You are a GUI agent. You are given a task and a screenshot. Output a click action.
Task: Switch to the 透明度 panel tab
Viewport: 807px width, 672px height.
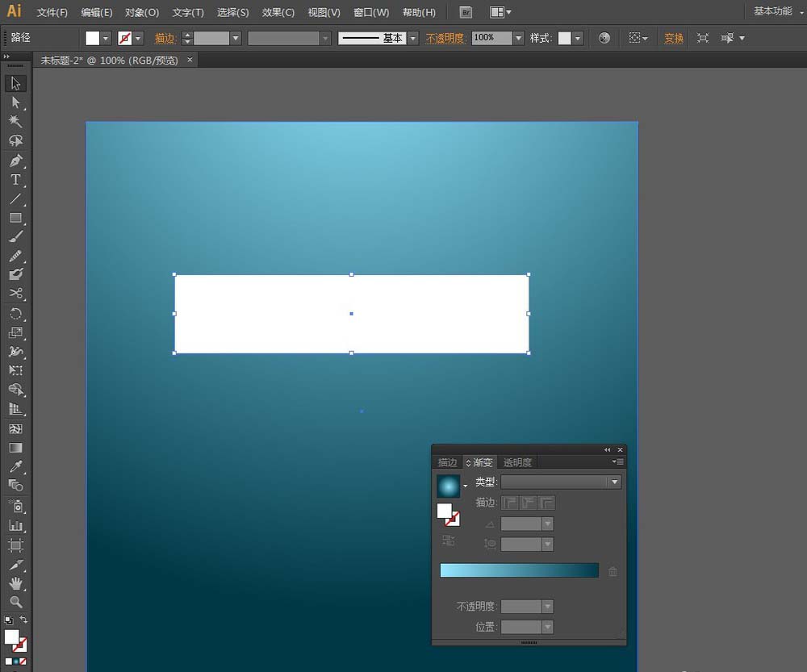click(517, 462)
